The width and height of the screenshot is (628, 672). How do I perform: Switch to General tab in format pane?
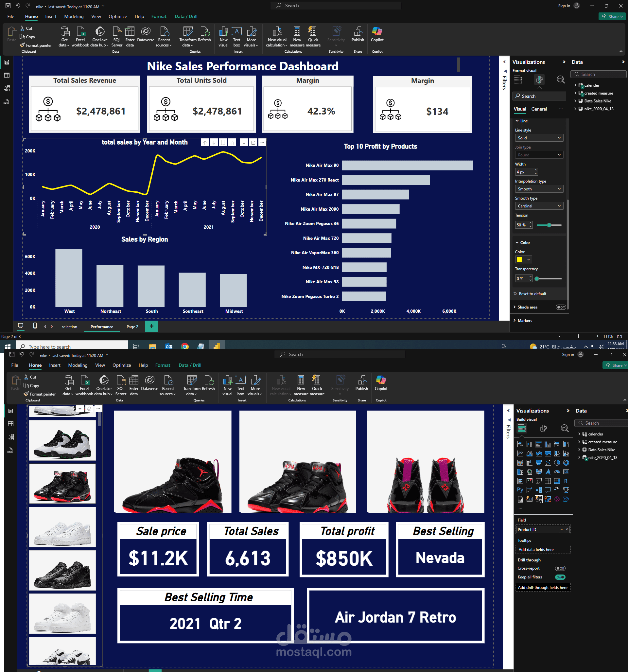click(x=539, y=109)
